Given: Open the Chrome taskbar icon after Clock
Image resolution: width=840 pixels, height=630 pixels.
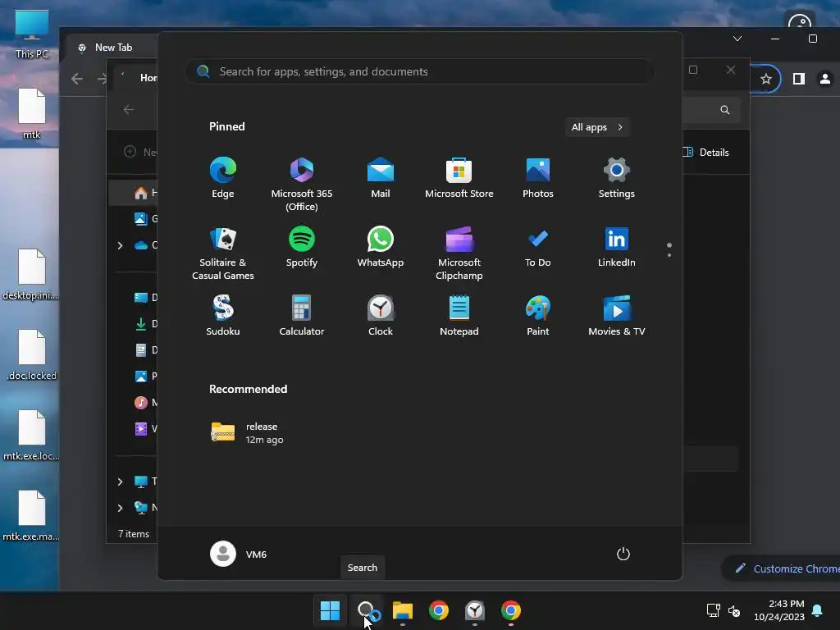Looking at the screenshot, I should [511, 610].
